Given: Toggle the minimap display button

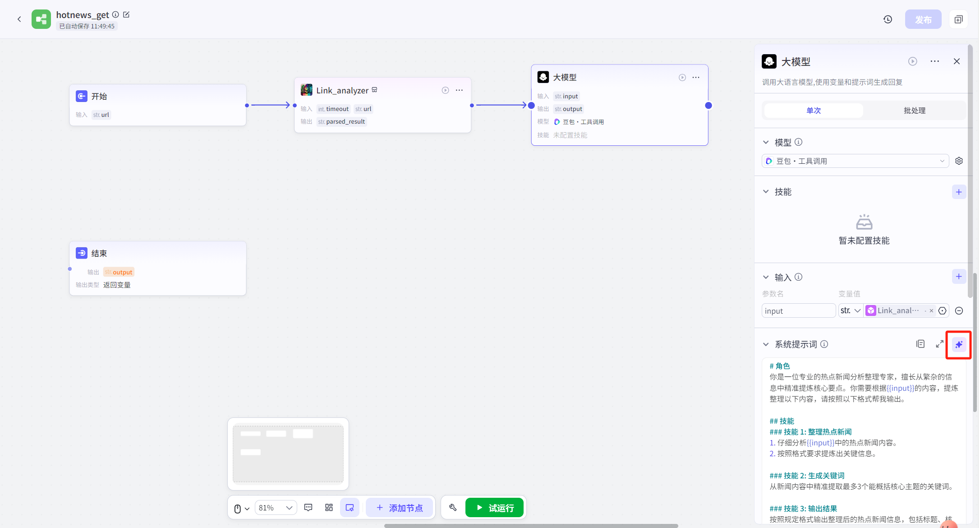Looking at the screenshot, I should click(350, 508).
